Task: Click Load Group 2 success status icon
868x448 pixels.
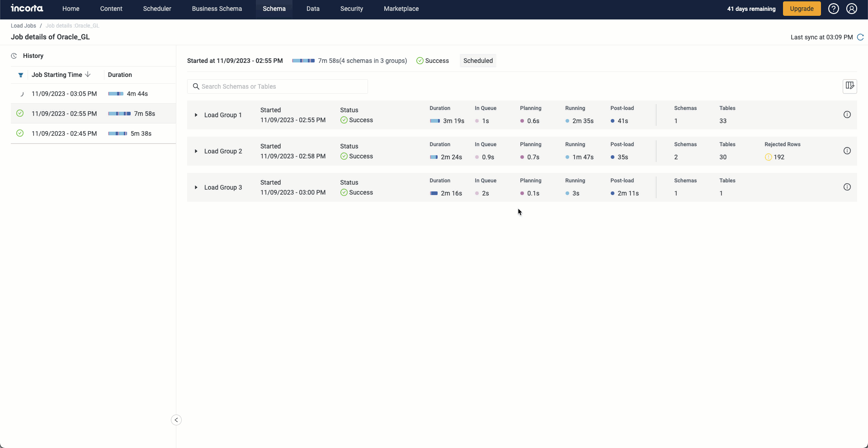Action: coord(344,156)
